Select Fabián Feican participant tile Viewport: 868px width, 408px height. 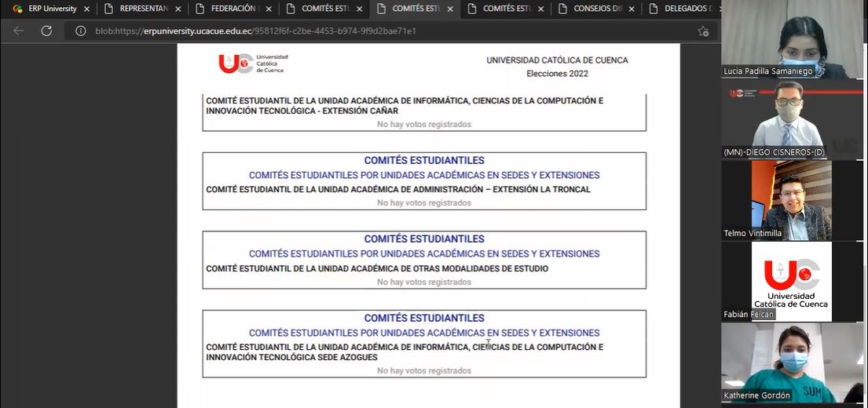click(x=792, y=282)
